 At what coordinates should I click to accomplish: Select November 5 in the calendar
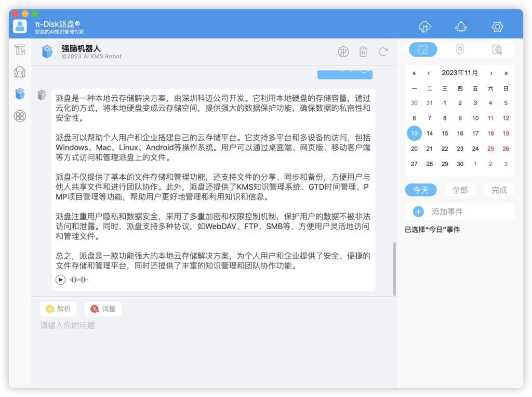point(506,103)
